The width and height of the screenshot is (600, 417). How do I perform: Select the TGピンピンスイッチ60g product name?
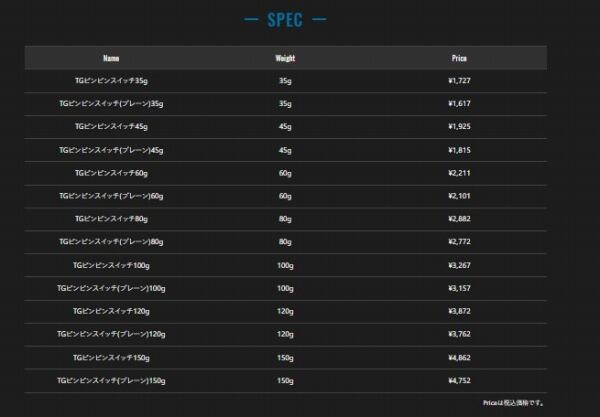pos(110,173)
